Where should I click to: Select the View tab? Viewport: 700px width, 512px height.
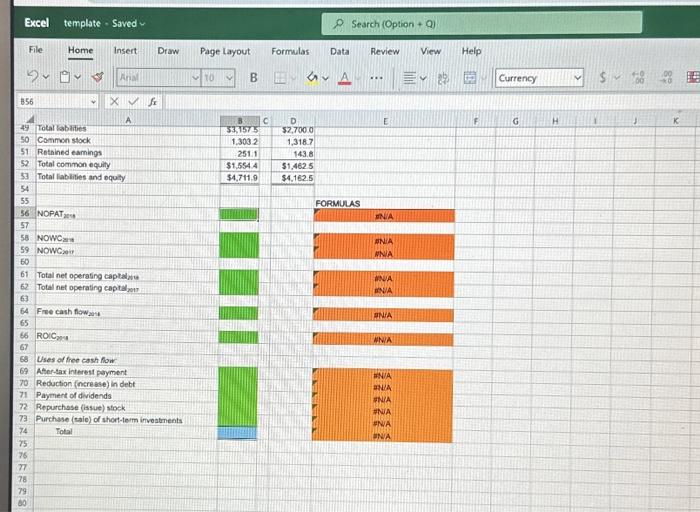pyautogui.click(x=430, y=51)
